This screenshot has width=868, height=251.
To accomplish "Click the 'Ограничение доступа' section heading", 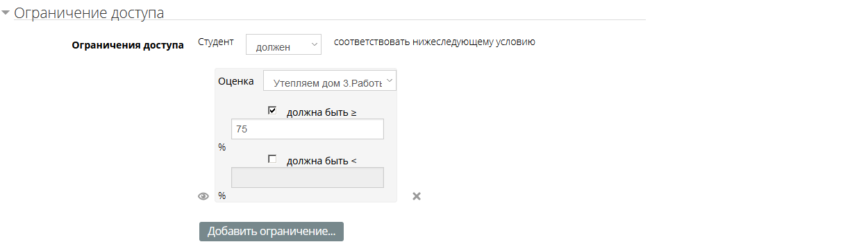I will [x=89, y=12].
